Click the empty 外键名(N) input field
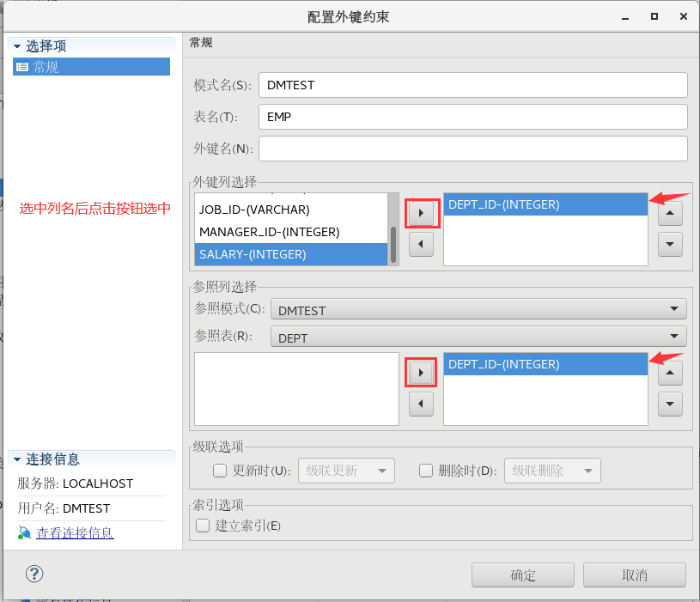Screen dimensions: 700x602 point(472,148)
